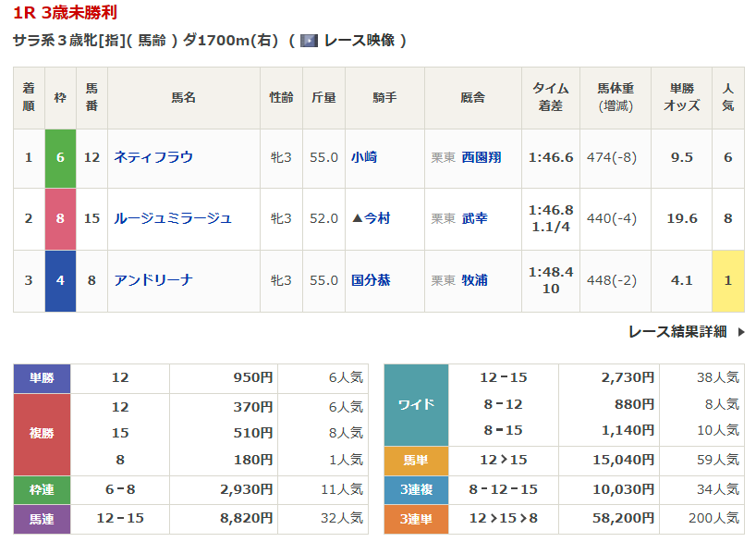Click the ワイド payout label
This screenshot has height=542, width=756.
point(416,404)
